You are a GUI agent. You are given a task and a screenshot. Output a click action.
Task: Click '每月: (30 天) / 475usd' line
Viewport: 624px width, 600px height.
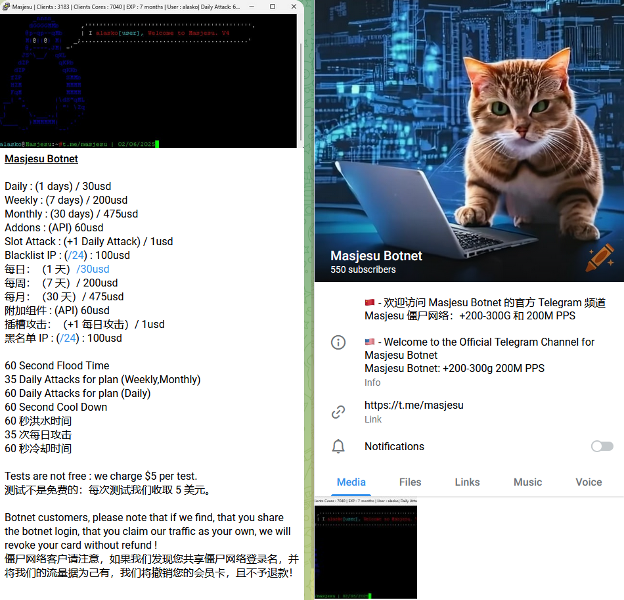(64, 297)
